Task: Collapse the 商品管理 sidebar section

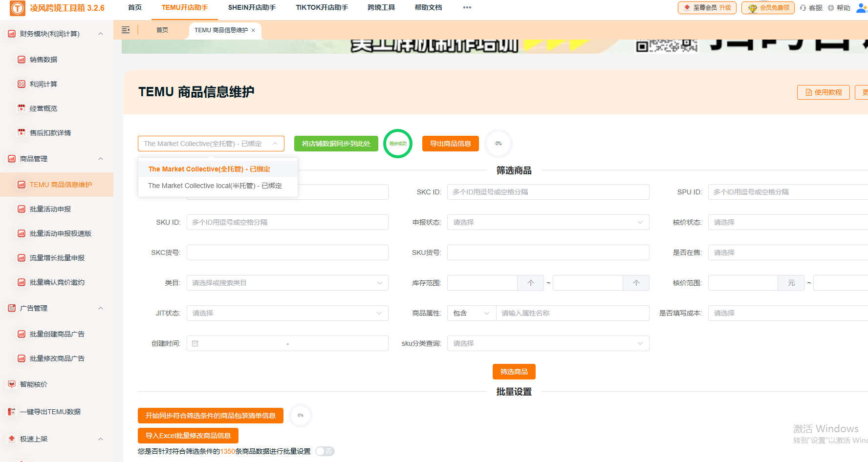Action: click(101, 159)
